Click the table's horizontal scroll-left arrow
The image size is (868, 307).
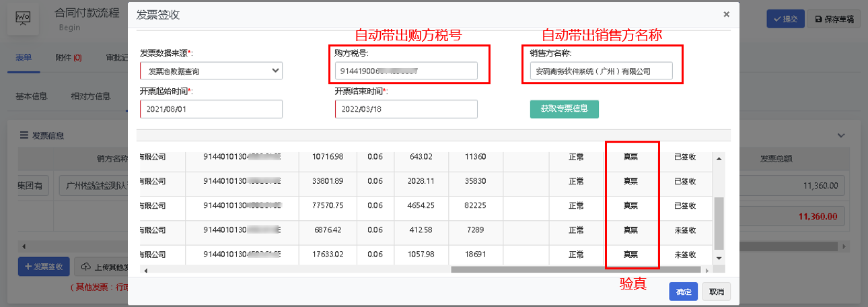coord(145,270)
